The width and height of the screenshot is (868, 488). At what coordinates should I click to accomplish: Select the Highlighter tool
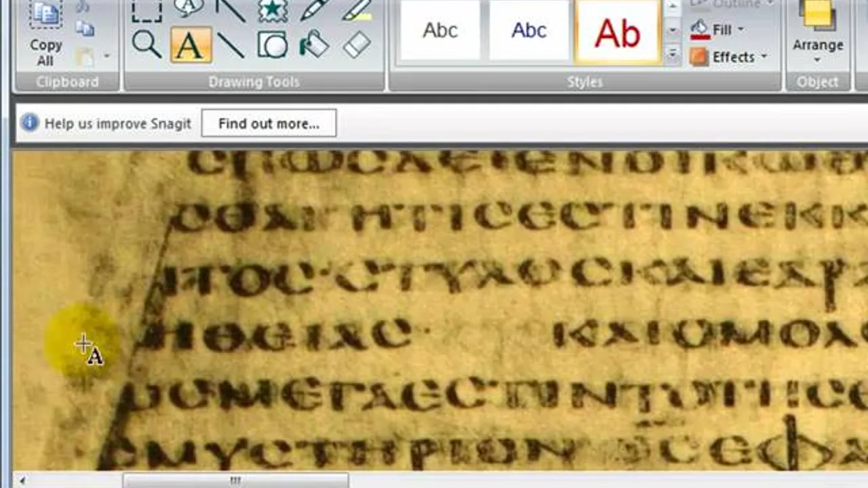(356, 9)
